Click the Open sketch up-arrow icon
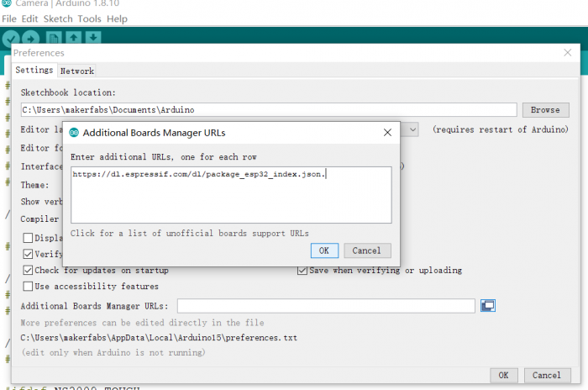This screenshot has height=390, width=588. coord(74,38)
